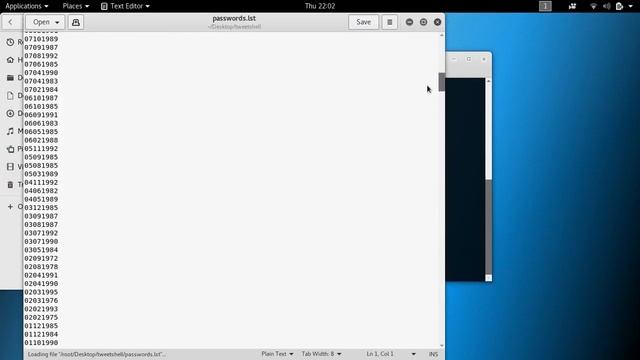
Task: Open Videos icon in sidebar
Action: (10, 167)
